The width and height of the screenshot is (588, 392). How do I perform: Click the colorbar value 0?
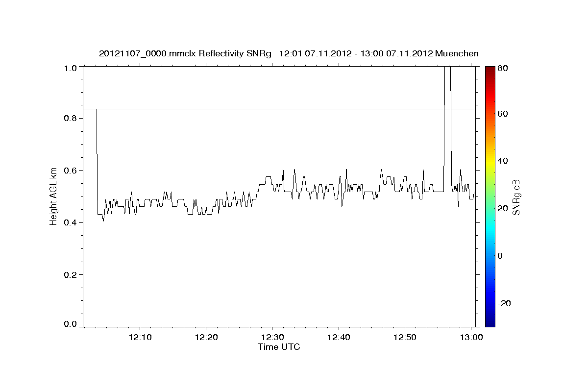[500, 256]
